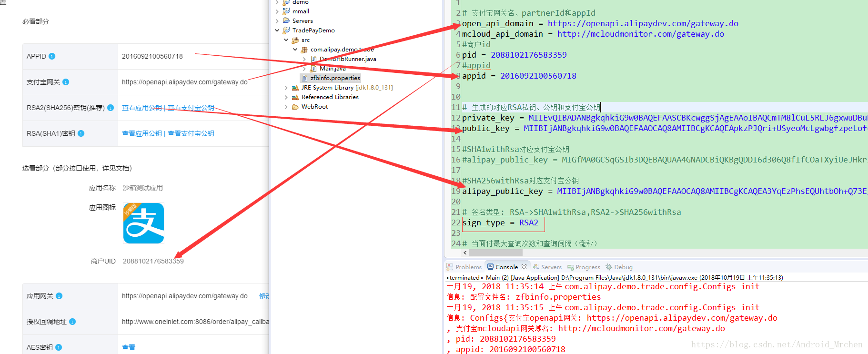Open 查看支付宝公钥 link for RSA2 key
868x354 pixels.
191,108
